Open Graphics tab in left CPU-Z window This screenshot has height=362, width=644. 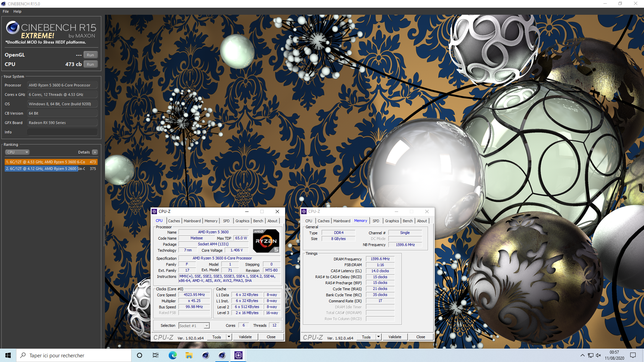click(242, 221)
